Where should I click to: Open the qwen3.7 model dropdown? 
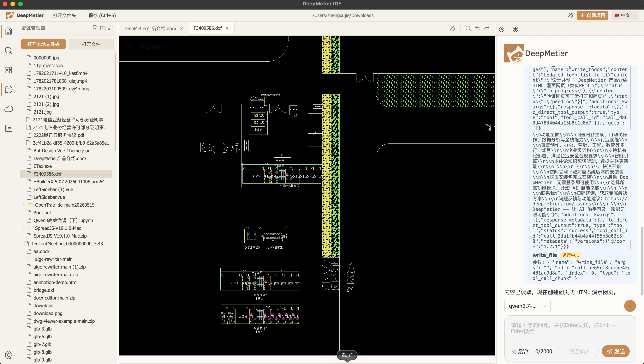click(527, 306)
